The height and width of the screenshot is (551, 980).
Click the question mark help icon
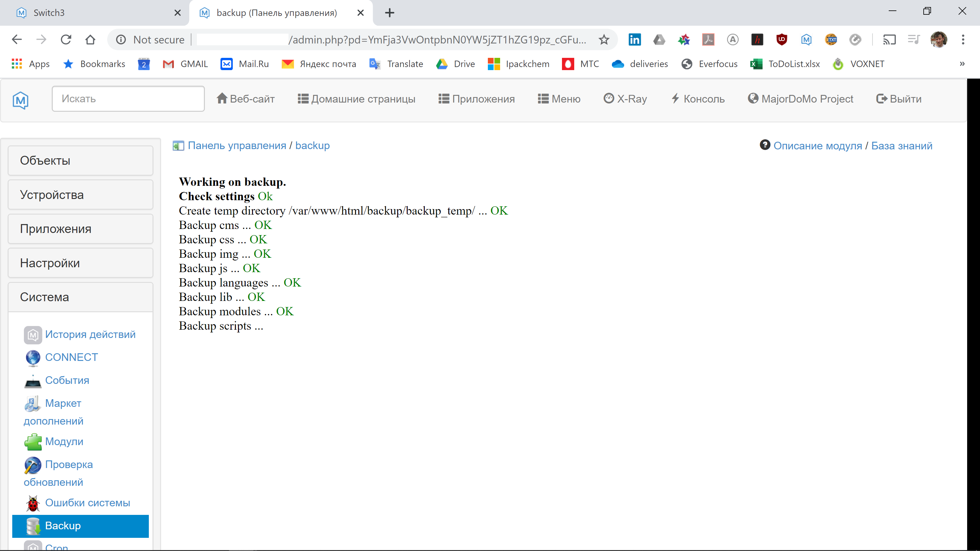pyautogui.click(x=765, y=145)
